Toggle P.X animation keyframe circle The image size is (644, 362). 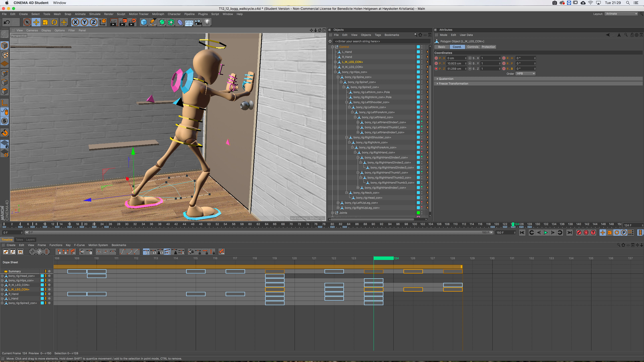pyautogui.click(x=436, y=58)
